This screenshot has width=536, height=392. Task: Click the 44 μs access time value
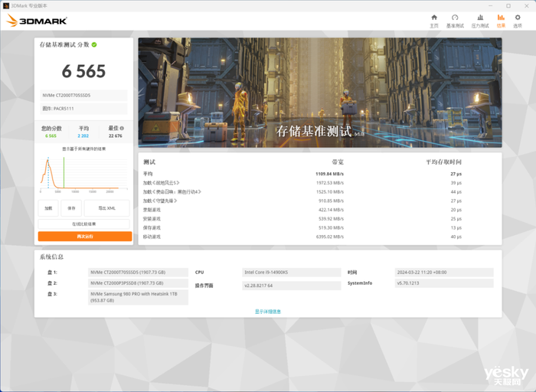click(x=456, y=191)
